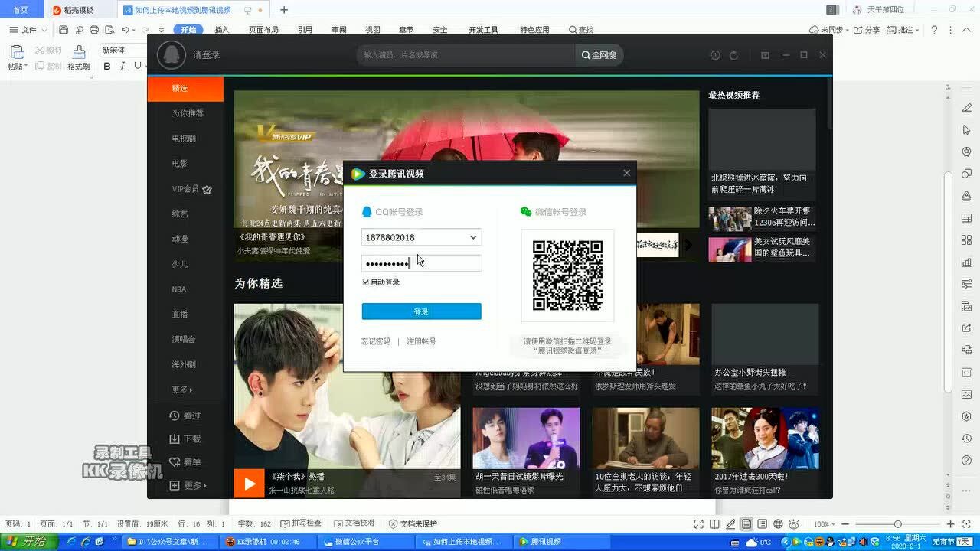Play 柒个我 using orange play button
Viewport: 980px width, 551px height.
point(249,484)
